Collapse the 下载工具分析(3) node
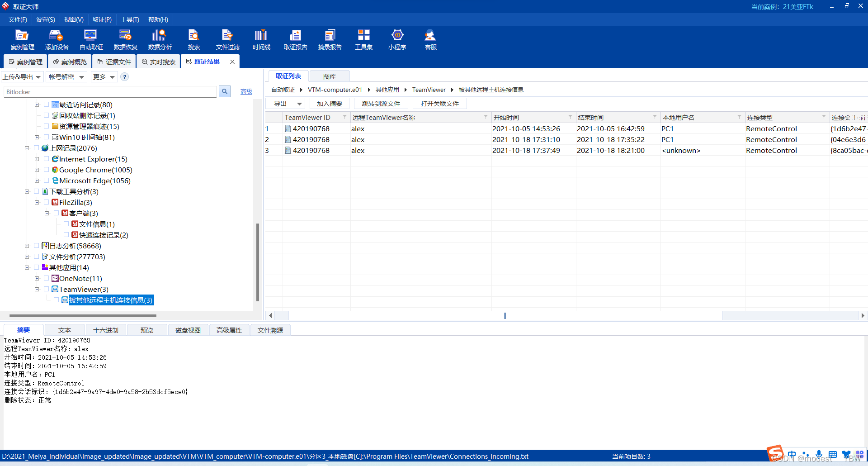 (x=27, y=191)
